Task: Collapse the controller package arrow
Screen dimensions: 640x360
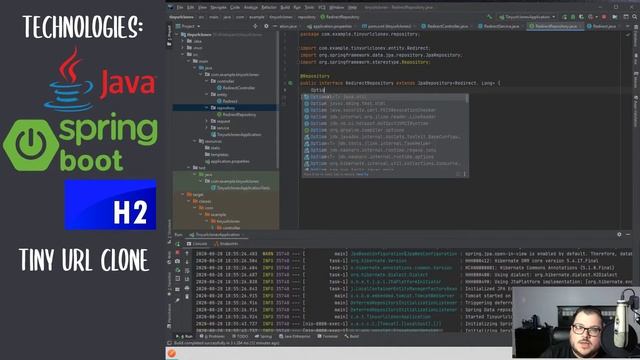Action: 207,81
